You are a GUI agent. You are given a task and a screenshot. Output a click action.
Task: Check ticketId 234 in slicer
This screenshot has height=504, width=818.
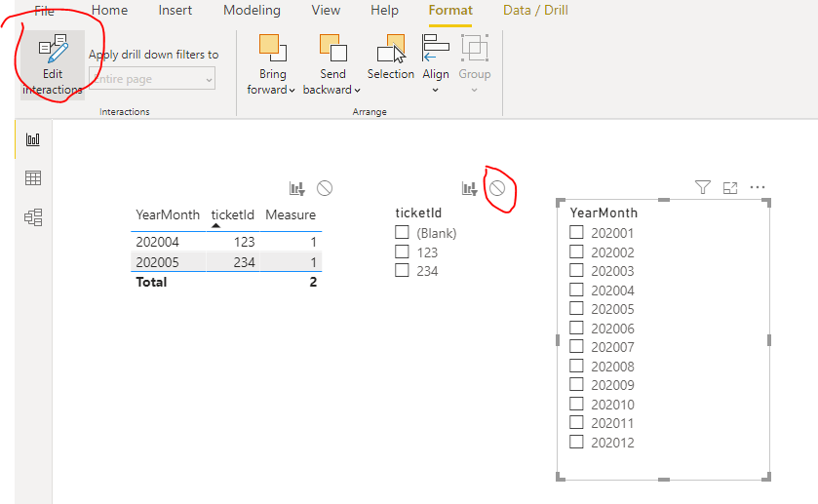(402, 270)
